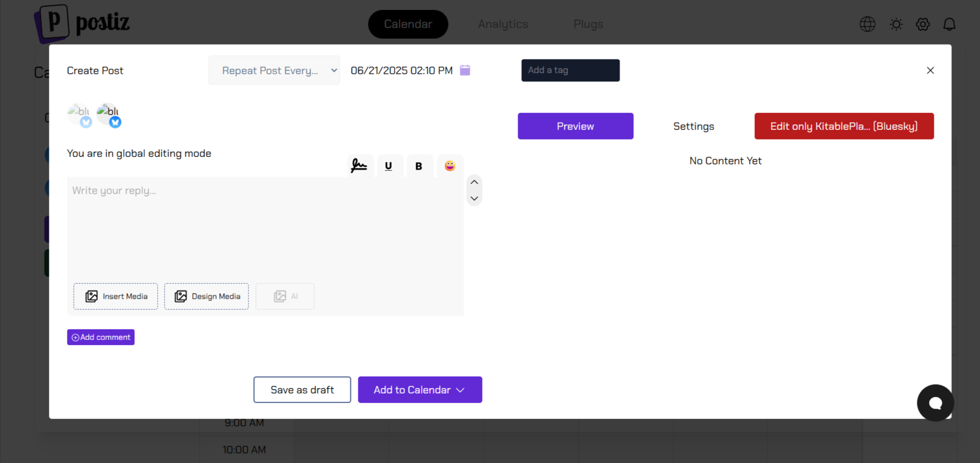Open the support chat bubble
The width and height of the screenshot is (980, 463).
coord(935,403)
